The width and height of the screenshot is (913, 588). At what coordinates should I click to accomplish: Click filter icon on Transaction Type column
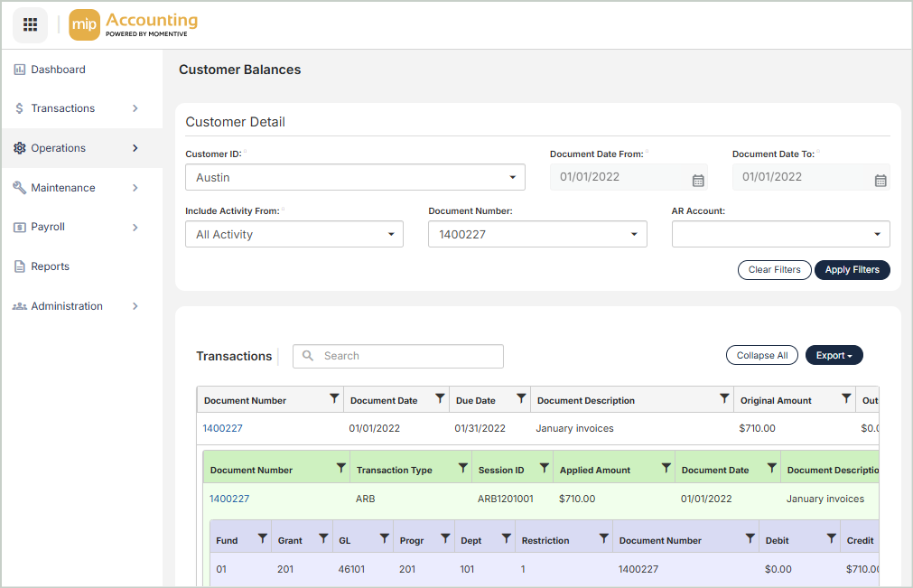(462, 469)
